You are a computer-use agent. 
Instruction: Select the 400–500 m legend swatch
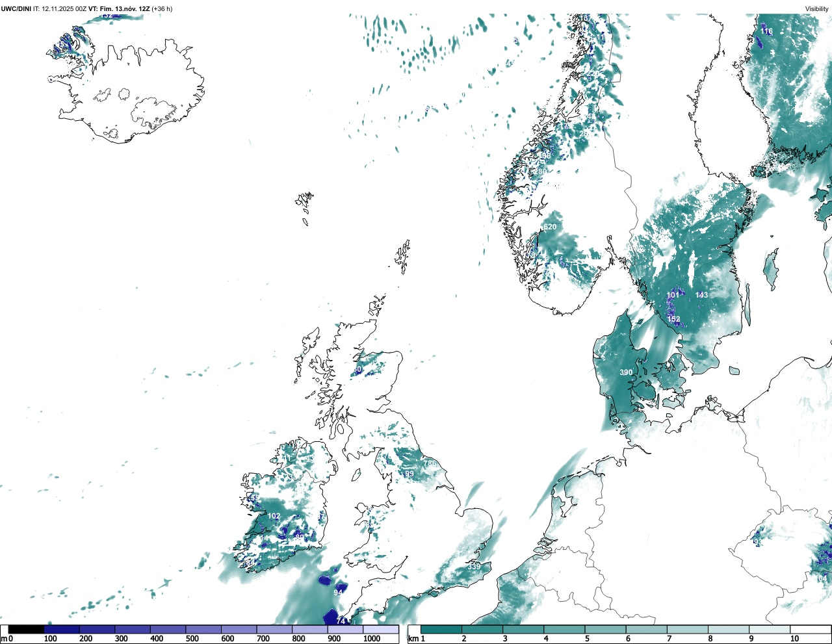[x=168, y=629]
